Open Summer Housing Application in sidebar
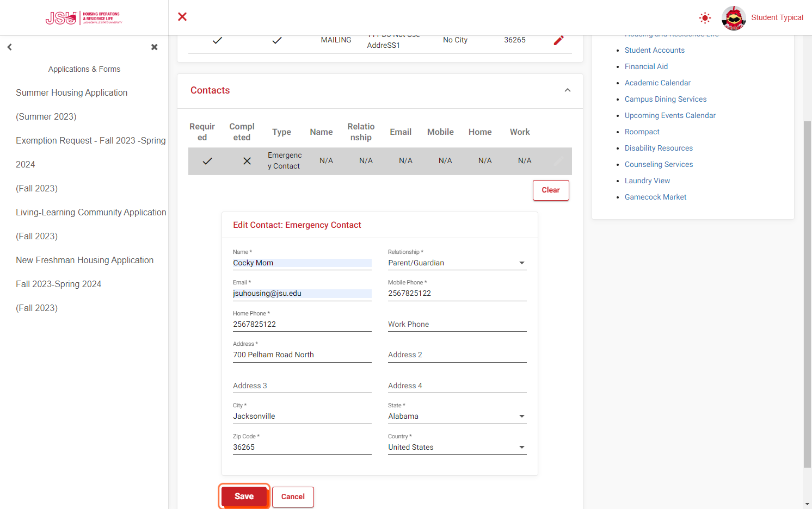Viewport: 812px width, 509px height. 72,104
